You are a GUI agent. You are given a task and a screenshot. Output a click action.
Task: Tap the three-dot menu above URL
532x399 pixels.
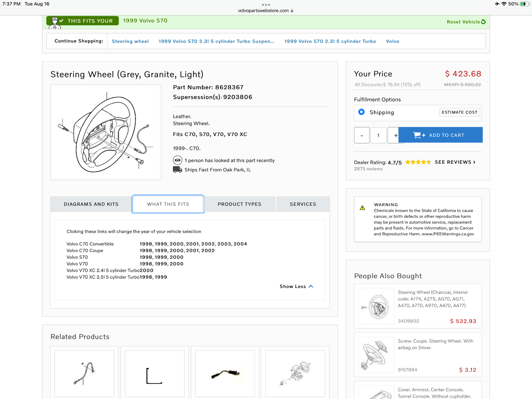[266, 5]
